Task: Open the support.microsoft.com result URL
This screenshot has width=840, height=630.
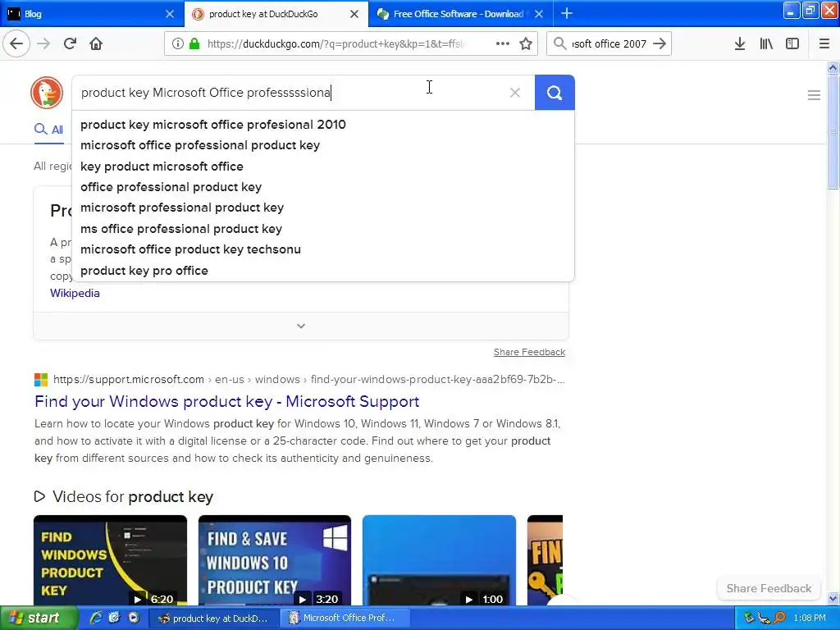Action: [x=309, y=379]
